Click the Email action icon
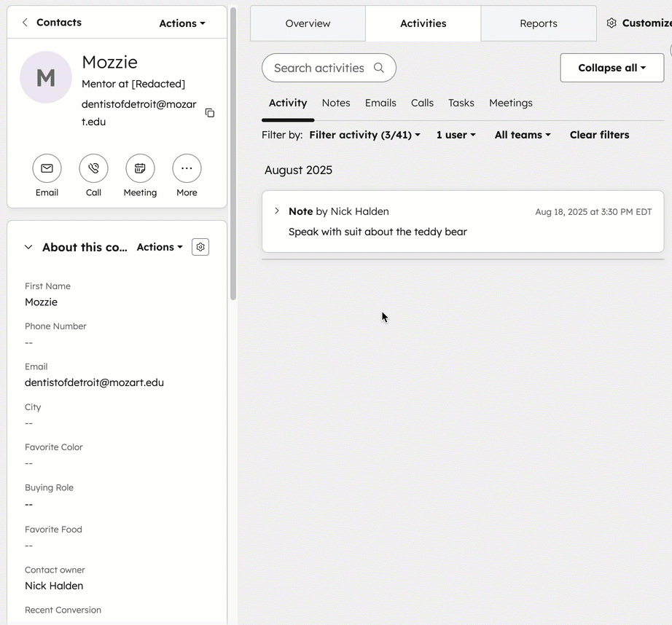 pyautogui.click(x=47, y=168)
